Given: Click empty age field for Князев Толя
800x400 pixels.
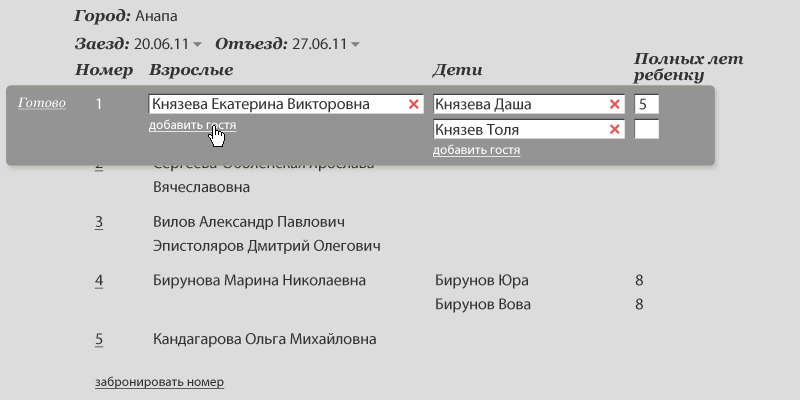Looking at the screenshot, I should (646, 129).
